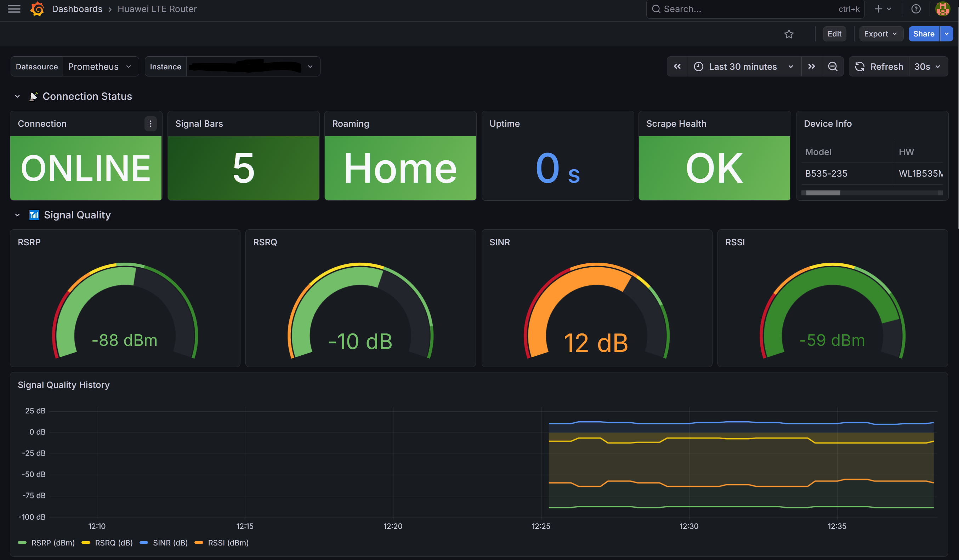This screenshot has width=959, height=560.
Task: Collapse the Connection Status row
Action: click(17, 97)
